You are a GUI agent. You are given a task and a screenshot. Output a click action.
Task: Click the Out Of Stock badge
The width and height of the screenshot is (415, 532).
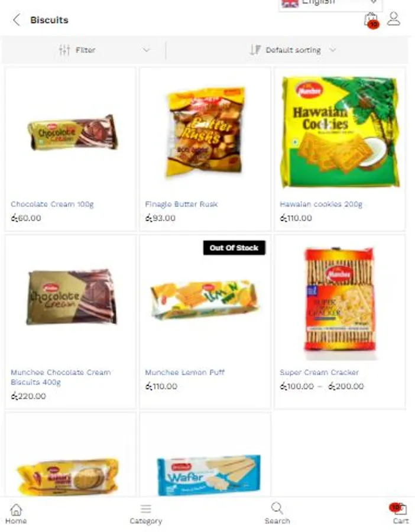234,248
